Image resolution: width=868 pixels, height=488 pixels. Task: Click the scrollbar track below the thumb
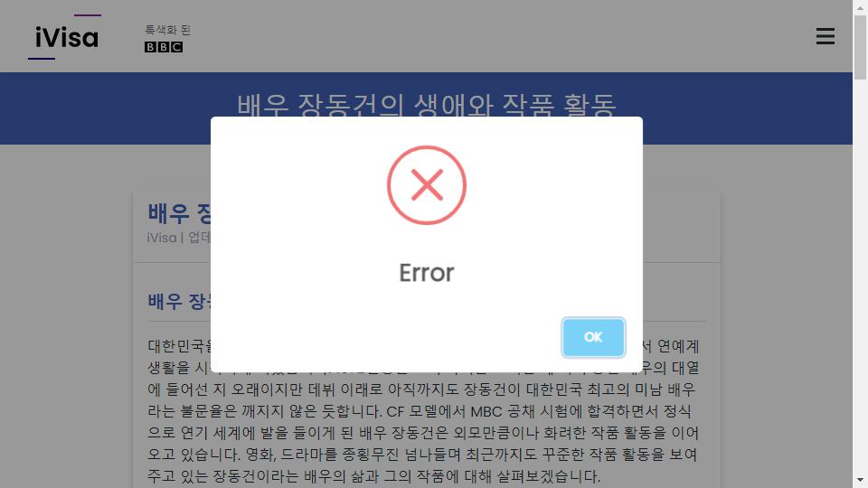(860, 277)
